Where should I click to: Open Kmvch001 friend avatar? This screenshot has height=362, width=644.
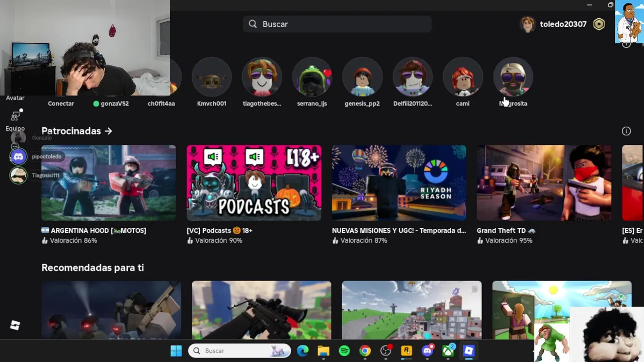click(211, 77)
